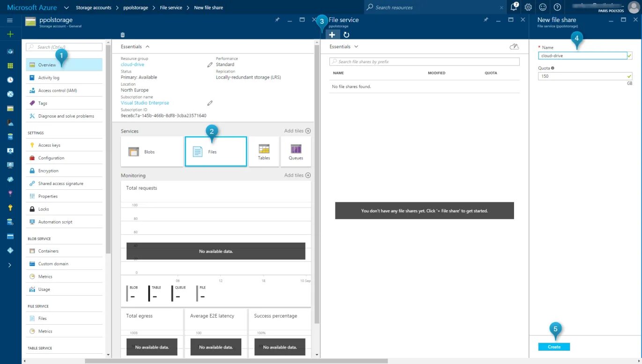Click Visual Studio Enterprise subscription link
The image size is (642, 364).
tap(145, 103)
